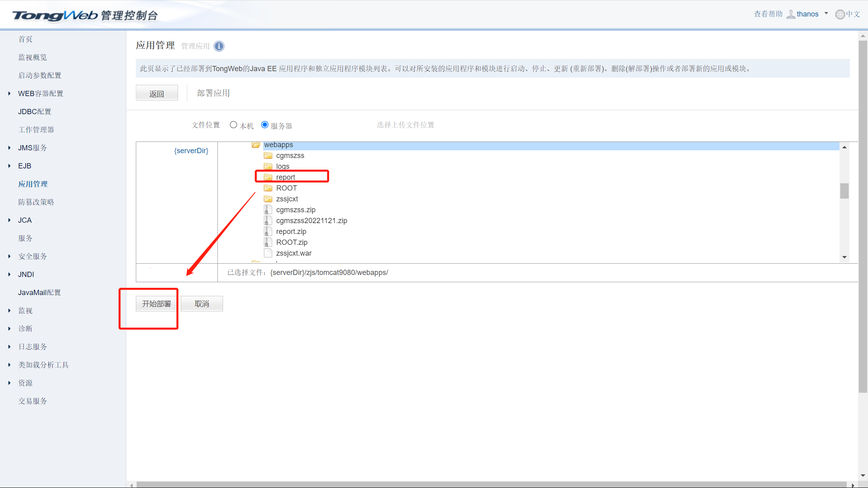Screen dimensions: 868x488
Task: Open the 中文 language dropdown
Action: click(x=848, y=14)
